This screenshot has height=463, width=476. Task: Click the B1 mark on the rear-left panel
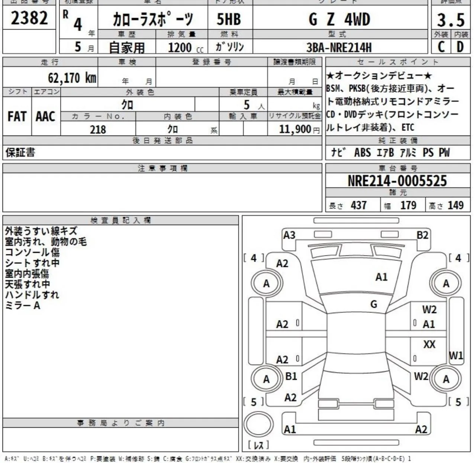point(291,376)
